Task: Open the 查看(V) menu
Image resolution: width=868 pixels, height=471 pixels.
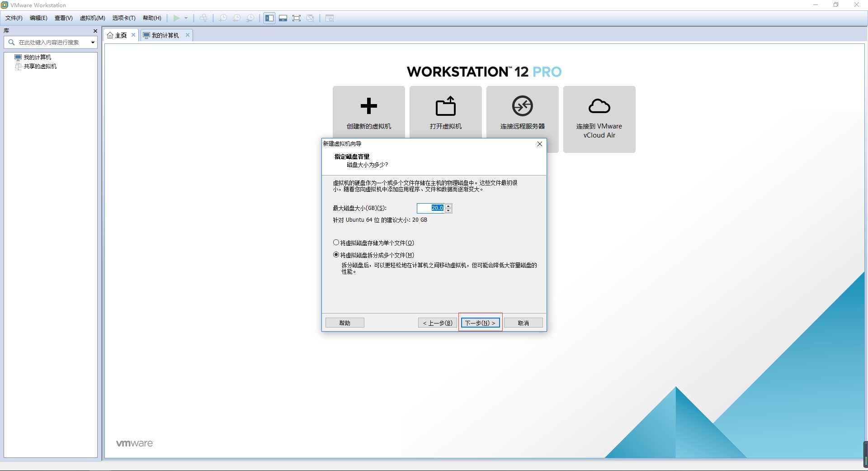Action: pyautogui.click(x=63, y=18)
